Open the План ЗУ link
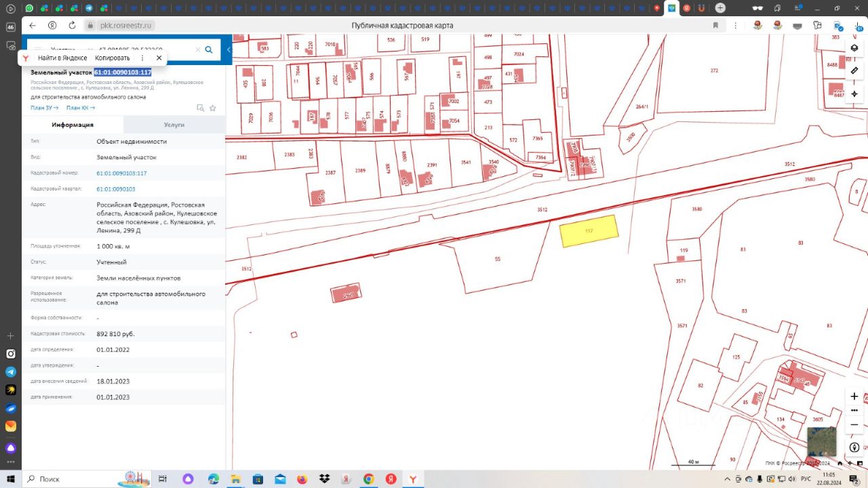 pos(44,108)
